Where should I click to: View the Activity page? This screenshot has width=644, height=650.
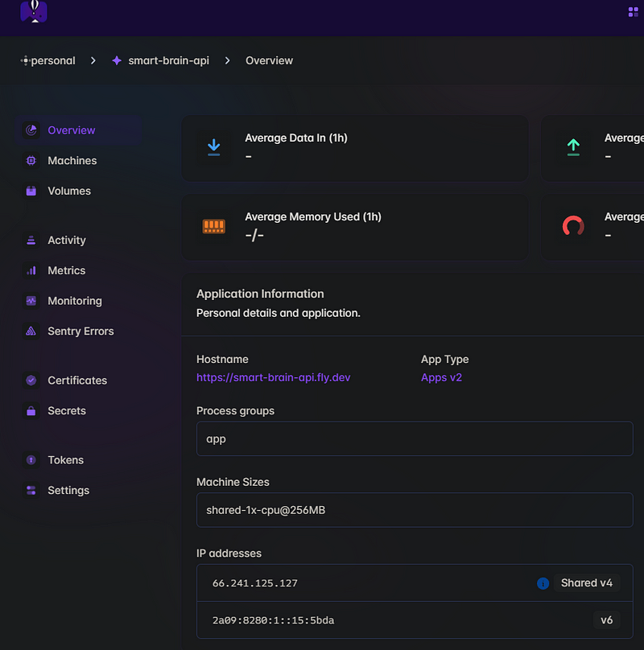79,240
